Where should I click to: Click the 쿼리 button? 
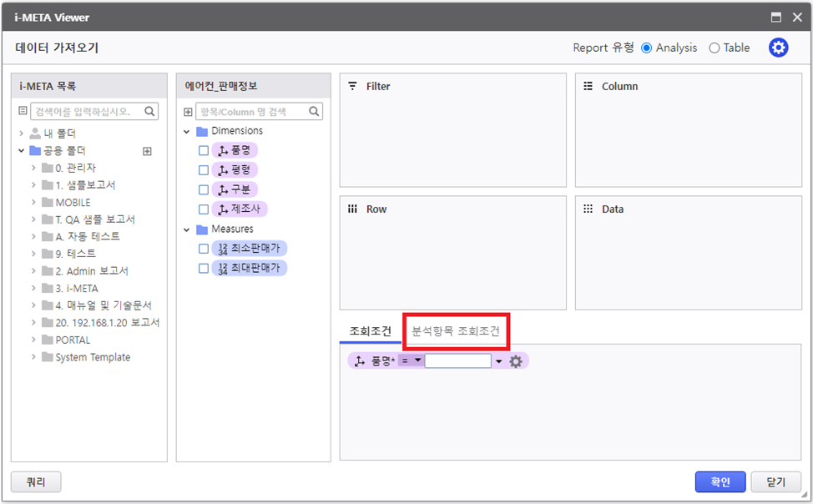click(x=36, y=481)
